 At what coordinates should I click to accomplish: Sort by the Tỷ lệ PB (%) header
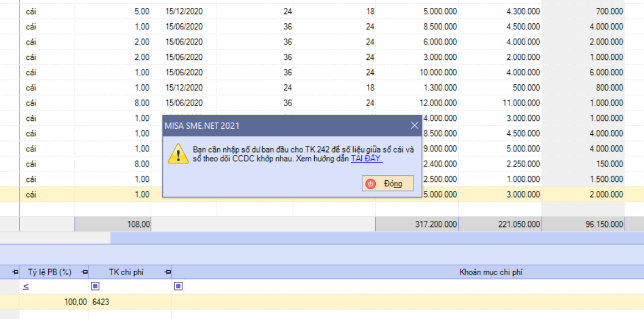tap(50, 272)
